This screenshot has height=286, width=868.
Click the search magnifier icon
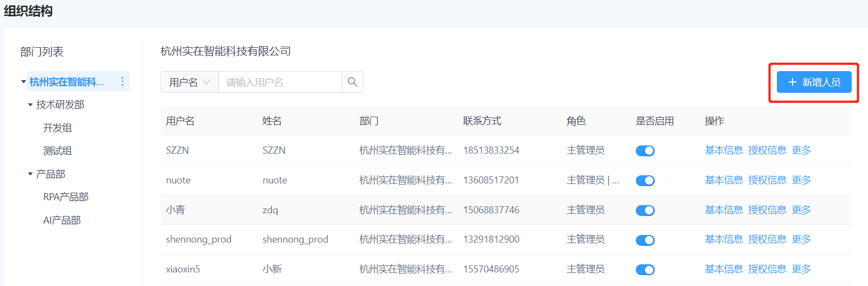[x=353, y=82]
